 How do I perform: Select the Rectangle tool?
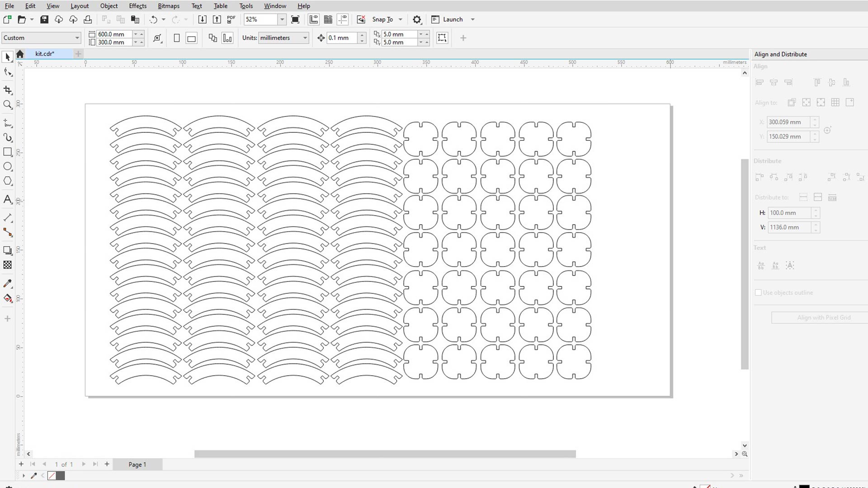click(x=8, y=152)
